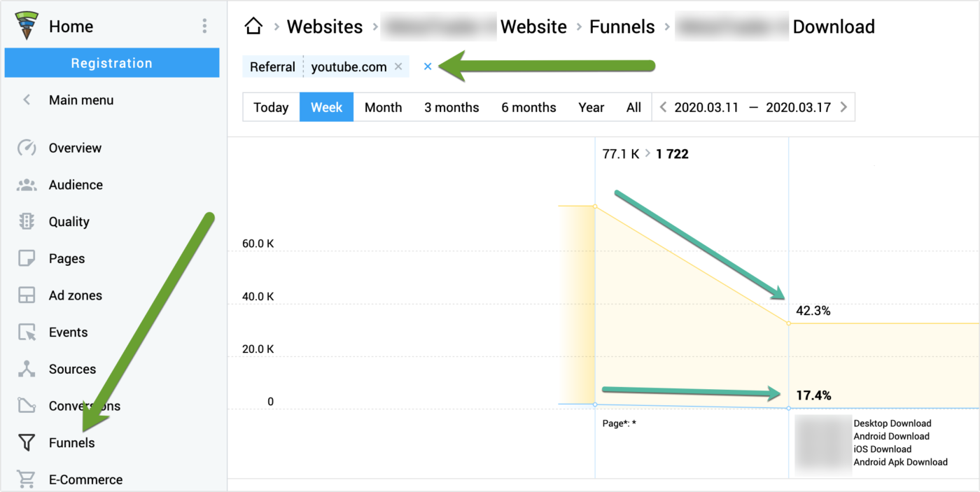Go back using Main menu chevron

click(27, 100)
